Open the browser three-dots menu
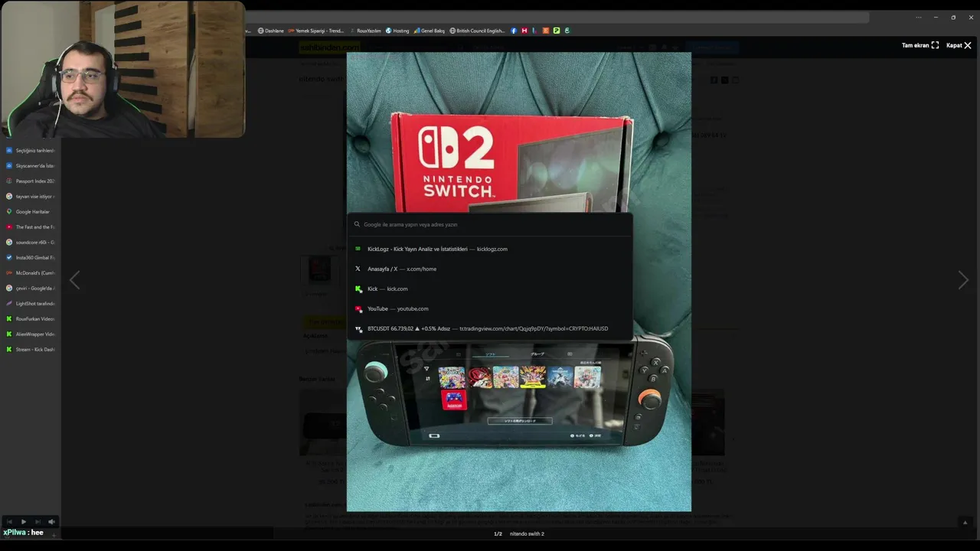 (x=919, y=17)
